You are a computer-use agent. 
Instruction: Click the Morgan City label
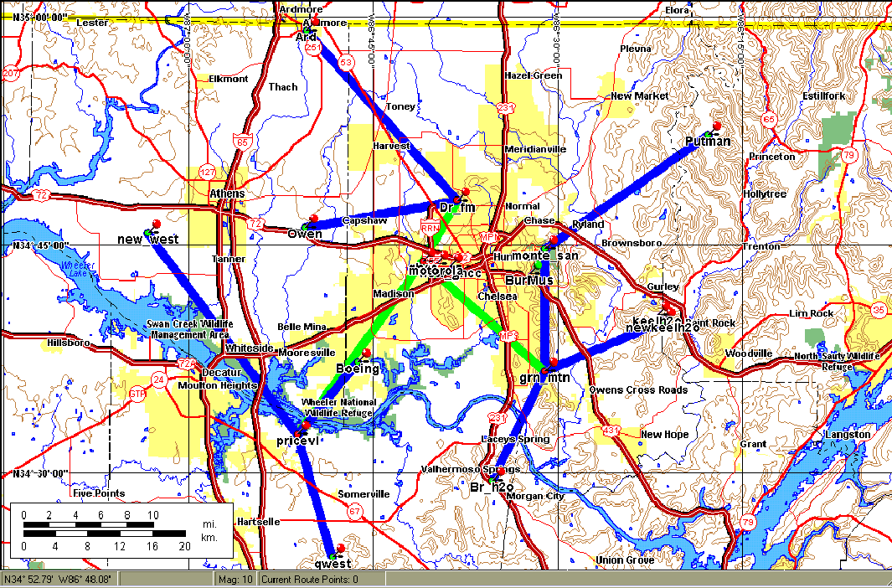coord(535,496)
